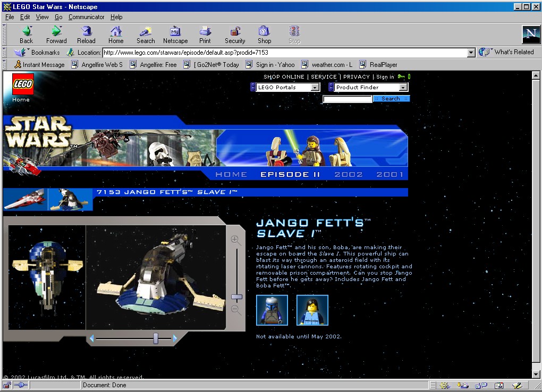Open the Help menu
The height and width of the screenshot is (392, 542).
pos(116,17)
